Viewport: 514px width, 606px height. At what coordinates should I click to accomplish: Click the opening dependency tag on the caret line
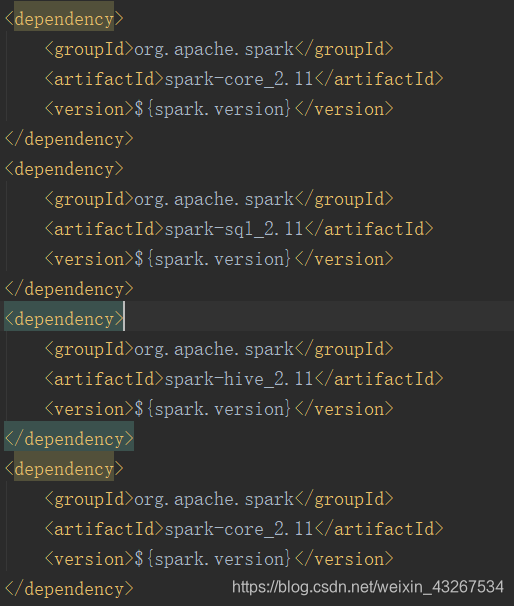coord(64,319)
